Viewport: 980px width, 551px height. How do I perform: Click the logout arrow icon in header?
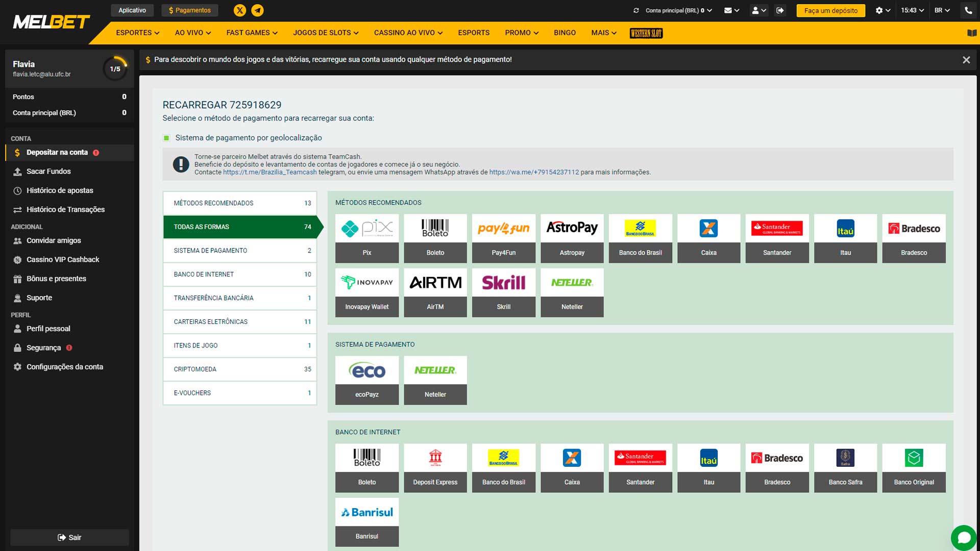pyautogui.click(x=780, y=10)
